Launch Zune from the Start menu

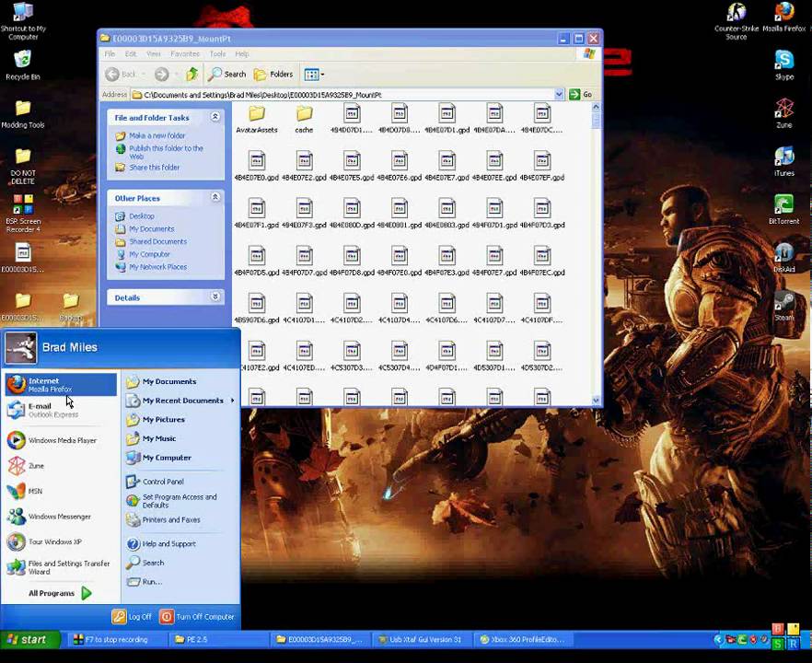(61, 466)
